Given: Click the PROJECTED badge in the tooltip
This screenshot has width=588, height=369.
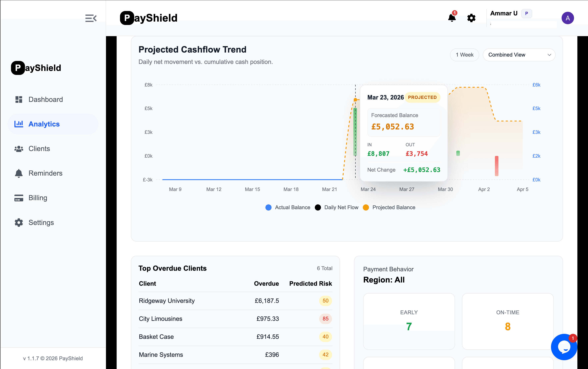Looking at the screenshot, I should pos(422,97).
